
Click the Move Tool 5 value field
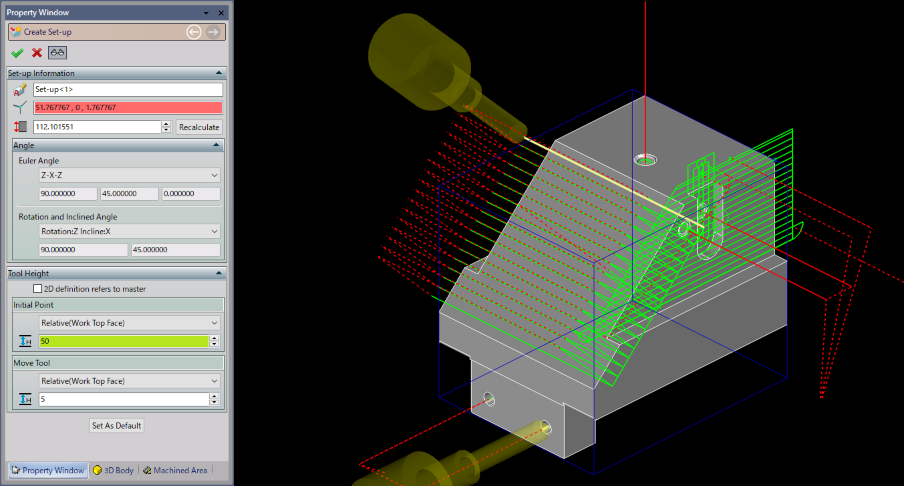tap(123, 399)
